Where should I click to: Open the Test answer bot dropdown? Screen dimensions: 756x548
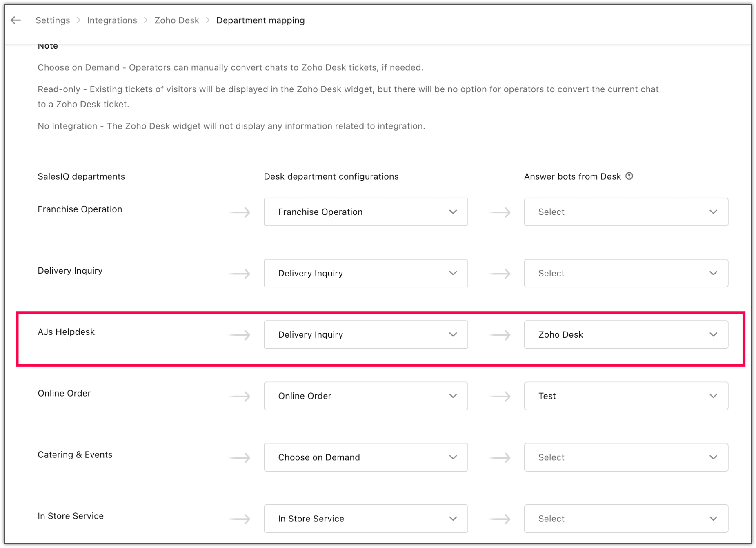pyautogui.click(x=626, y=396)
